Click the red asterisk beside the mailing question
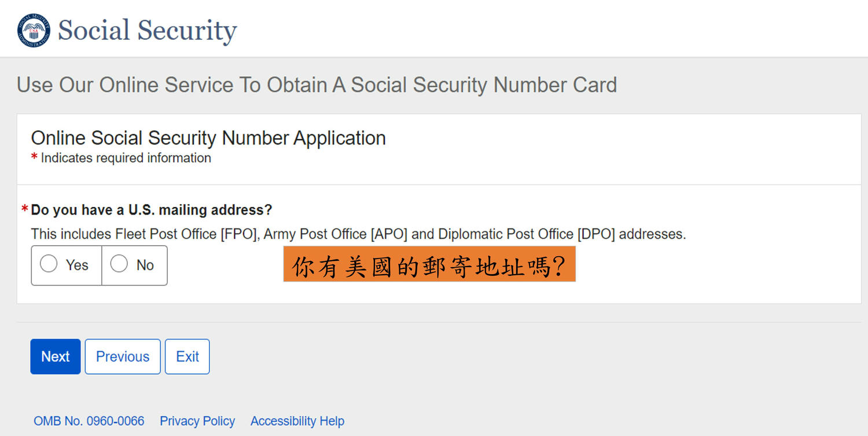The width and height of the screenshot is (868, 436). click(x=25, y=209)
